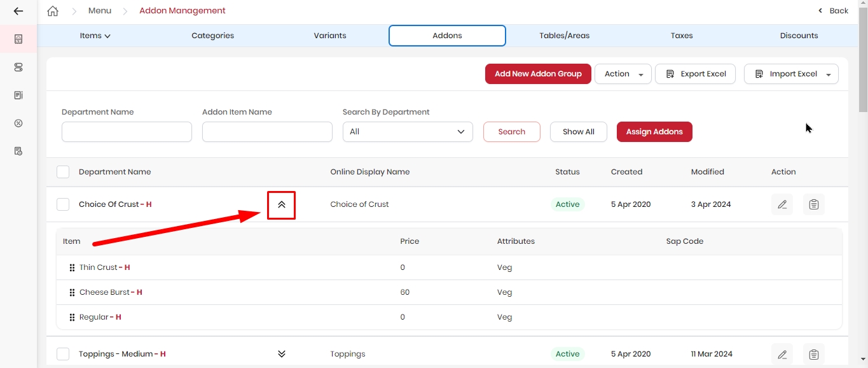Click into the Addon Item Name field
The height and width of the screenshot is (368, 868).
(267, 132)
